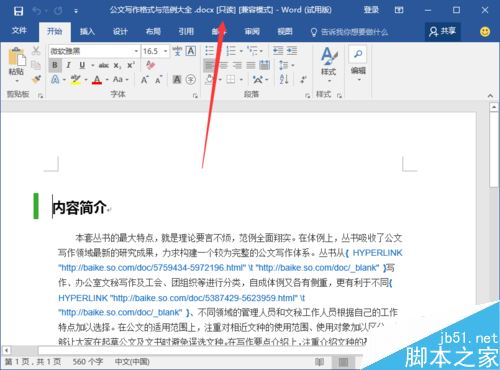Click the Sort A-Z icon
Screen dimensions: 500x370
click(284, 79)
